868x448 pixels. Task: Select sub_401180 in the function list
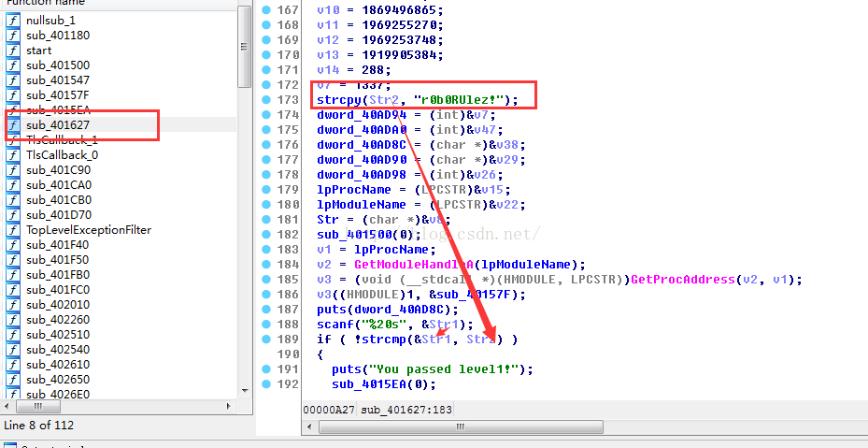(x=58, y=36)
